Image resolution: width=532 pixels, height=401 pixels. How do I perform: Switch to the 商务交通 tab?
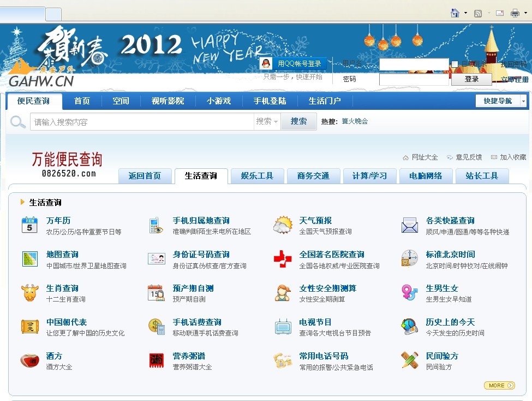coord(314,176)
